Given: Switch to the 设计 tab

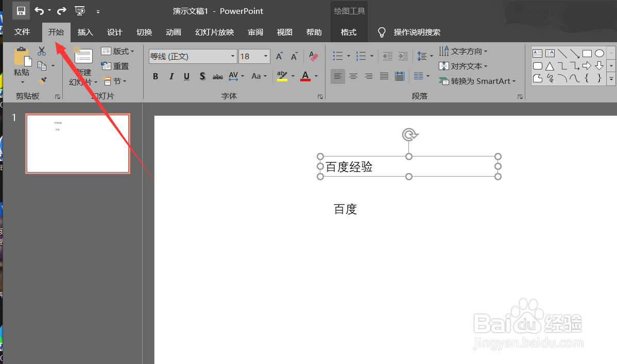Looking at the screenshot, I should click(x=114, y=32).
